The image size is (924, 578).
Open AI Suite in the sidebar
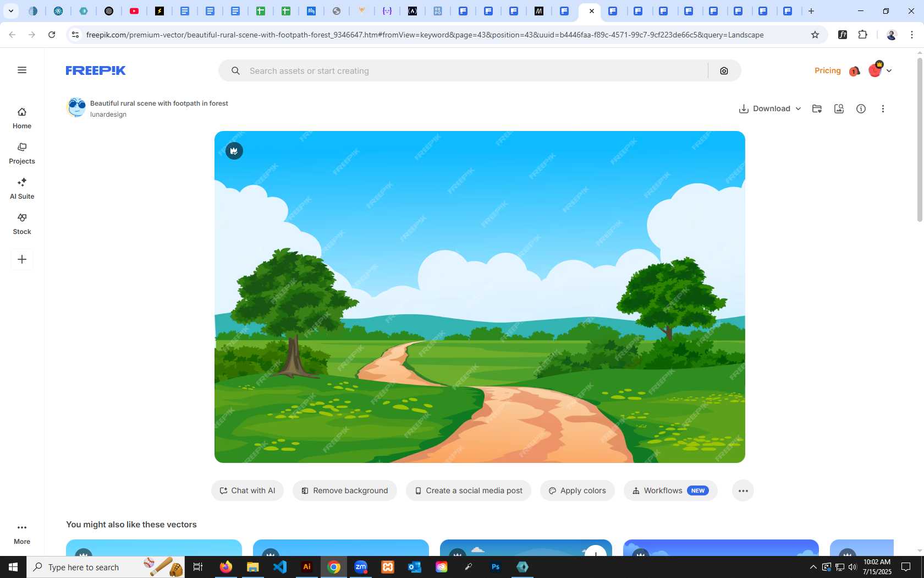click(22, 189)
